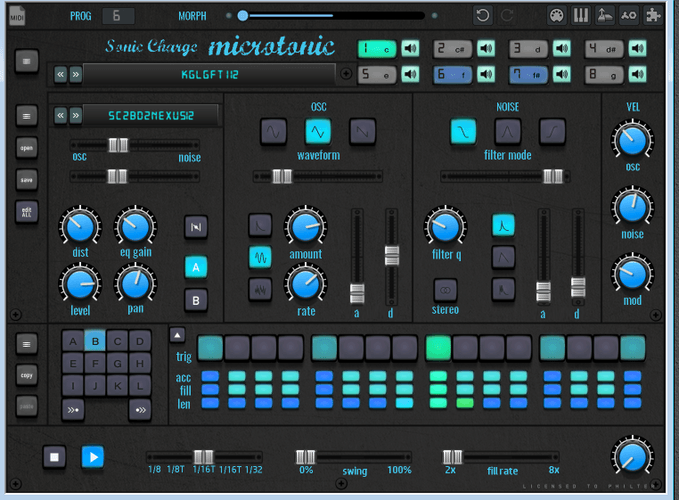Select the sawtooth waveform button in OSC

click(362, 131)
